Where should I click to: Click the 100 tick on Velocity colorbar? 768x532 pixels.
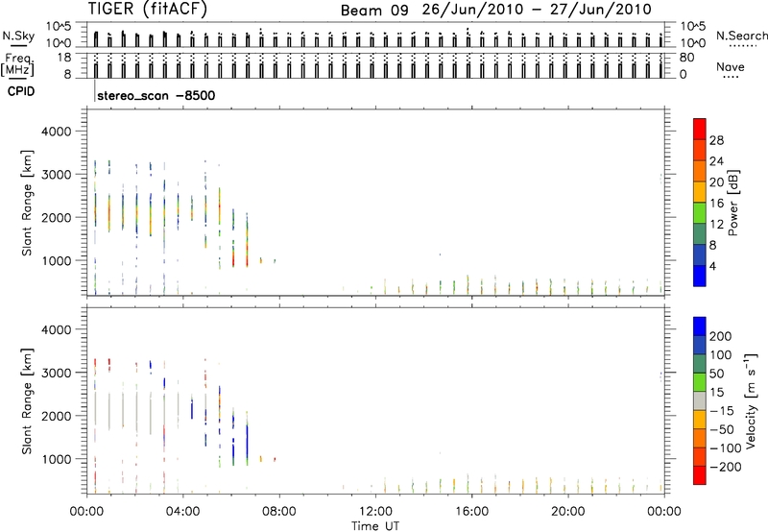click(720, 355)
